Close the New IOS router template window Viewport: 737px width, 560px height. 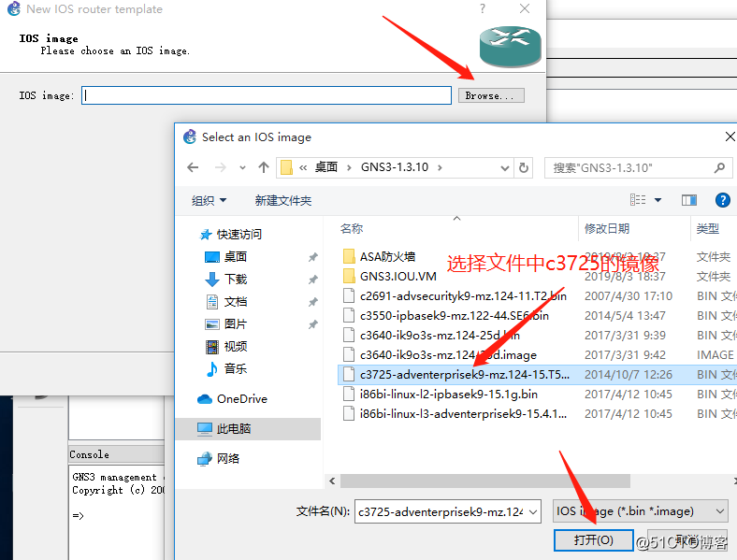(x=525, y=8)
